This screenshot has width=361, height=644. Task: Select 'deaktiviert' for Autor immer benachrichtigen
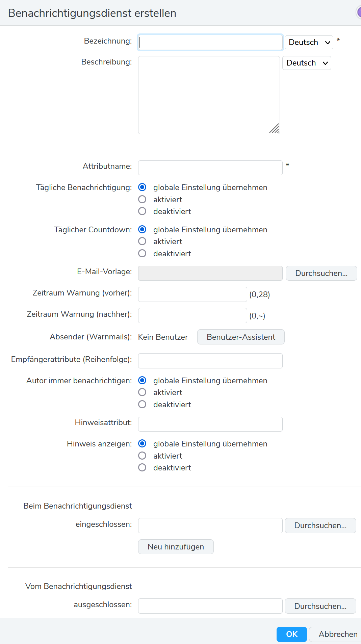pos(142,404)
